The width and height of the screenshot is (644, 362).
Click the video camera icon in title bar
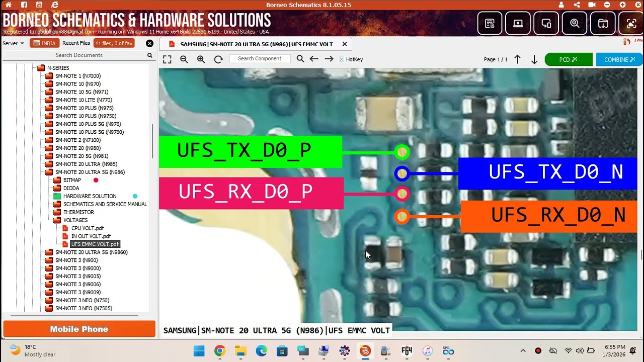tap(592, 5)
